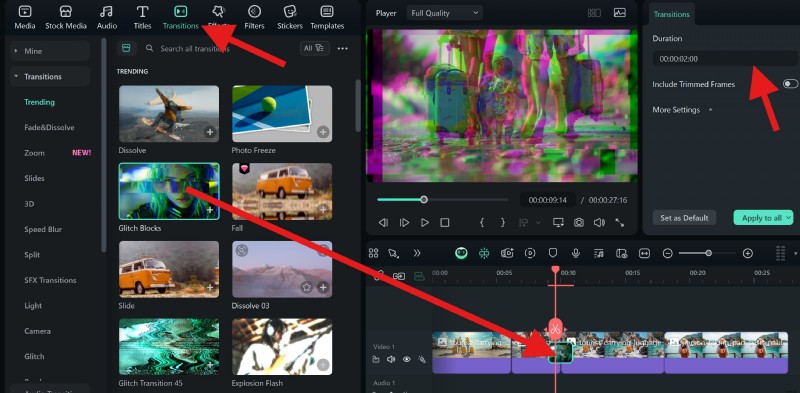Select the Photo Freeze transition thumbnail

click(x=282, y=113)
